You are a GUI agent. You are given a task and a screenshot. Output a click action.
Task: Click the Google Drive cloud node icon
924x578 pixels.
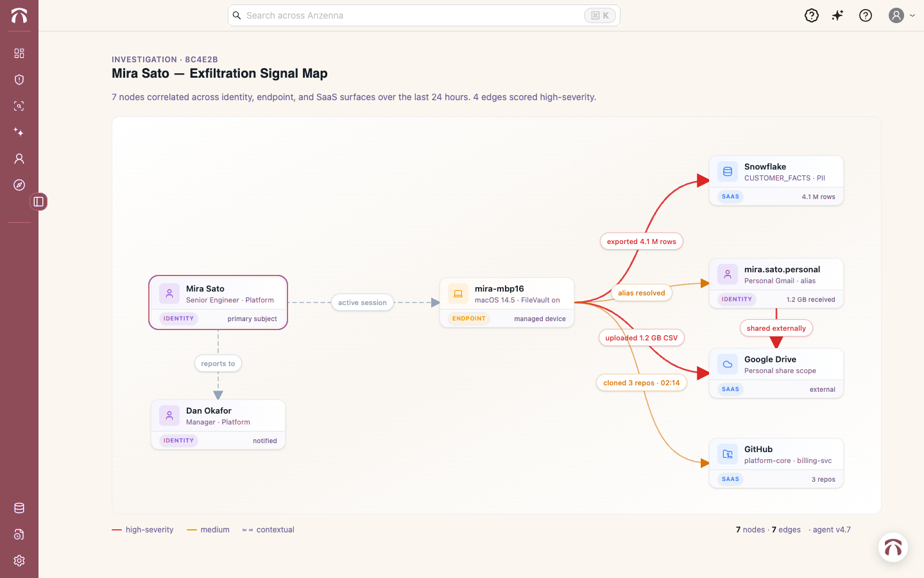point(728,364)
